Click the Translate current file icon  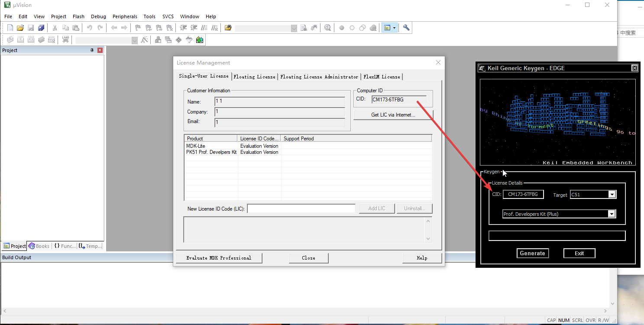pos(10,40)
